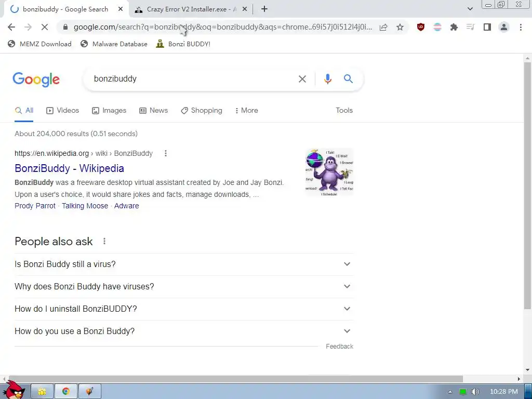Open the Chrome profile avatar icon

click(504, 27)
